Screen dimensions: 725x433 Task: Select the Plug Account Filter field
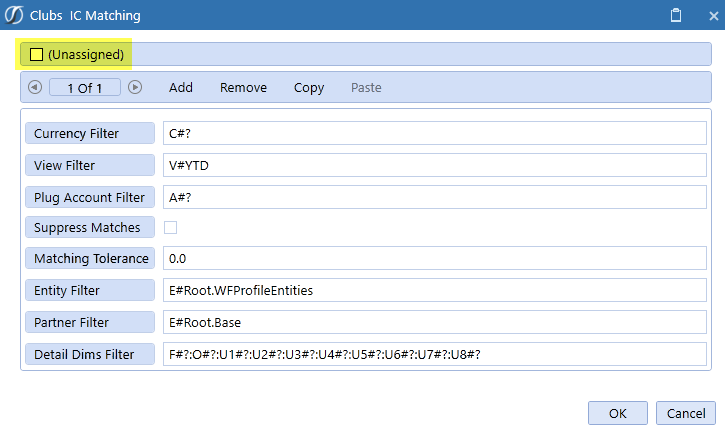[x=434, y=197]
